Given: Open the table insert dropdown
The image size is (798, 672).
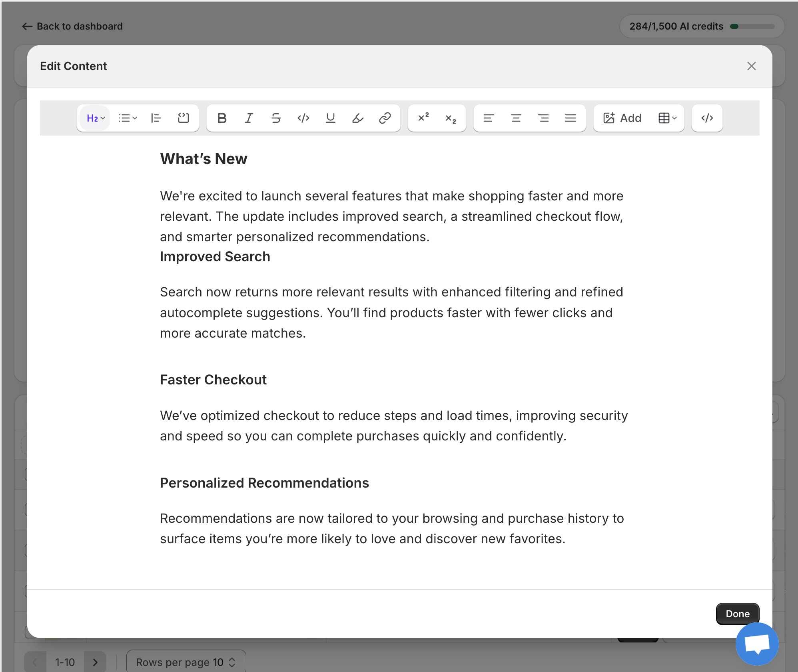Looking at the screenshot, I should [668, 118].
